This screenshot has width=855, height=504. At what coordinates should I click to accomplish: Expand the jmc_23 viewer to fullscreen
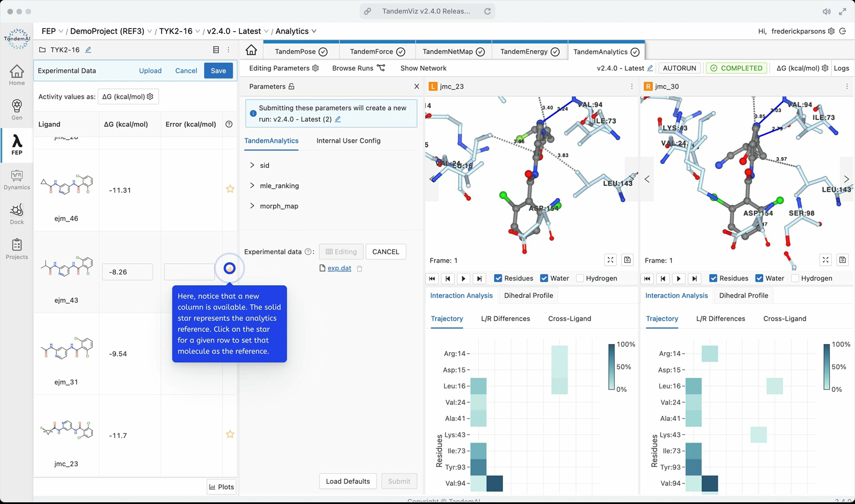[610, 260]
